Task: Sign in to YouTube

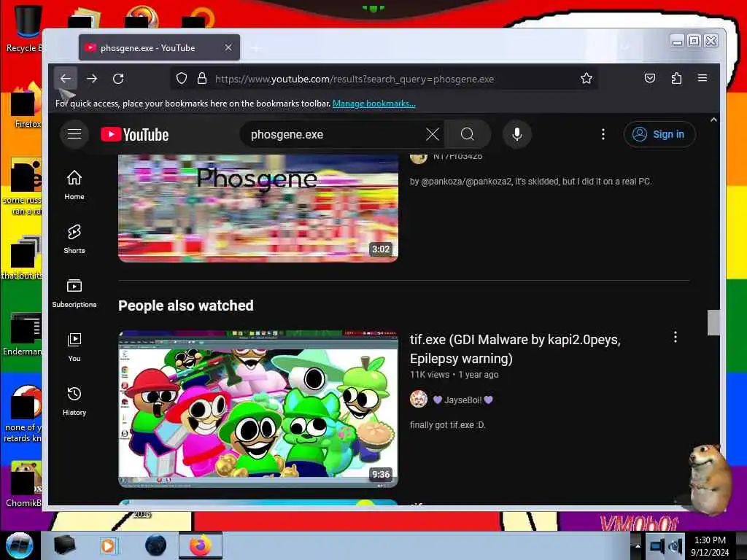Action: pos(659,134)
